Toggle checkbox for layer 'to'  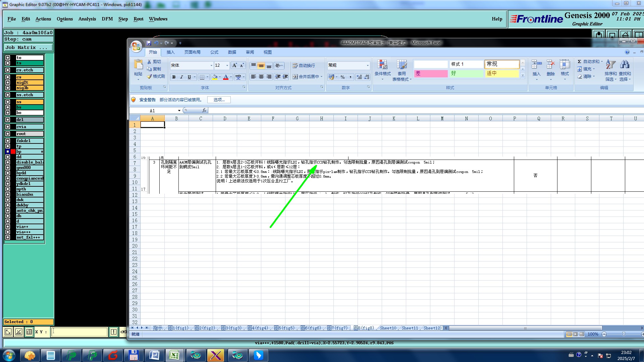tap(8, 58)
